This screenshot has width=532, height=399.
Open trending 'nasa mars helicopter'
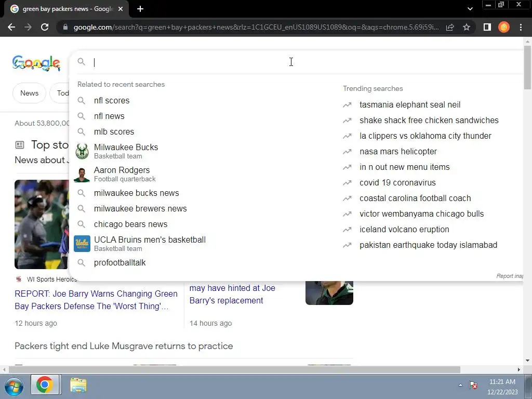click(398, 152)
